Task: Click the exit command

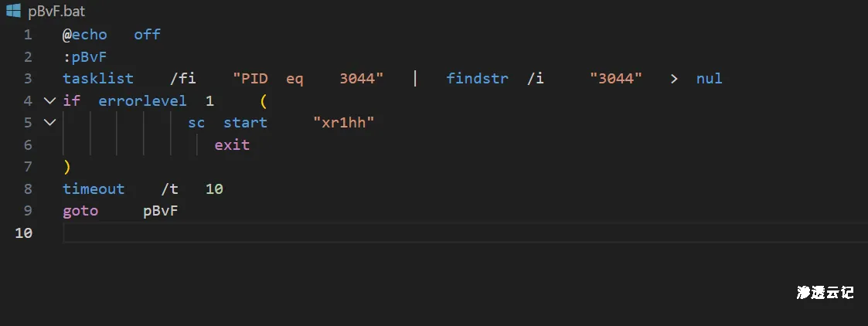Action: click(x=232, y=144)
